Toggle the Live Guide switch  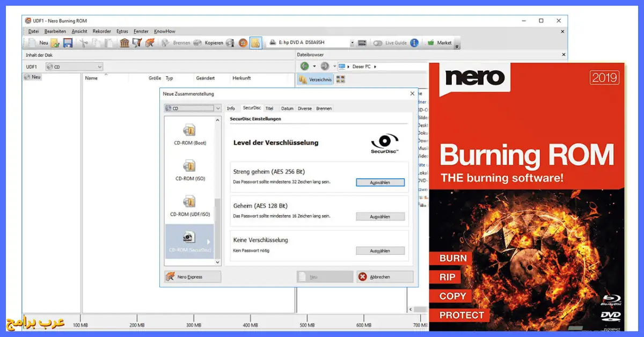click(x=378, y=43)
